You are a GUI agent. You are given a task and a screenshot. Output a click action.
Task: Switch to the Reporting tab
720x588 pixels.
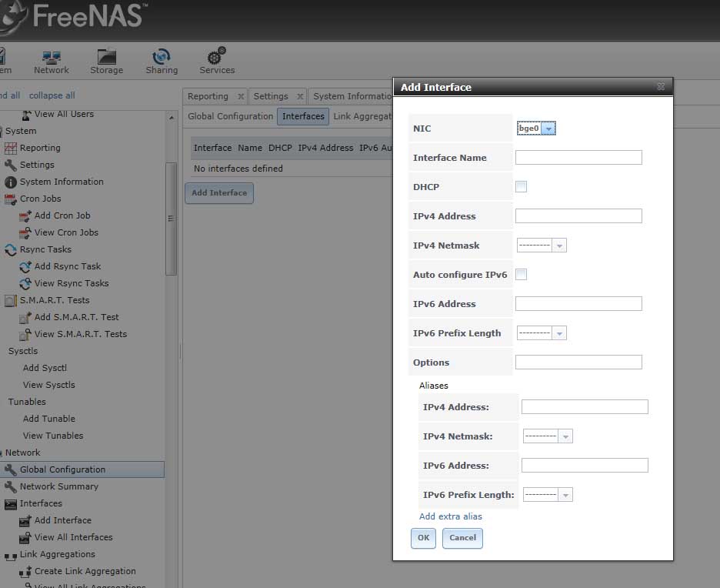click(x=208, y=96)
